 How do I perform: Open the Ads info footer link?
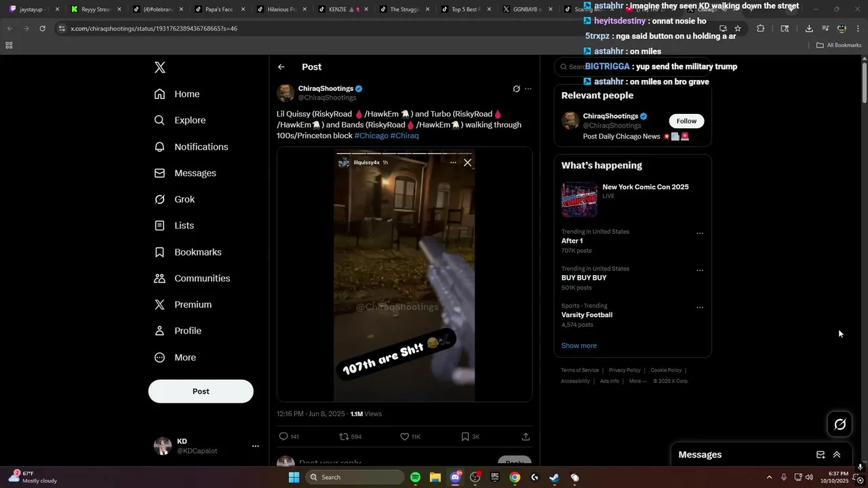tap(610, 381)
